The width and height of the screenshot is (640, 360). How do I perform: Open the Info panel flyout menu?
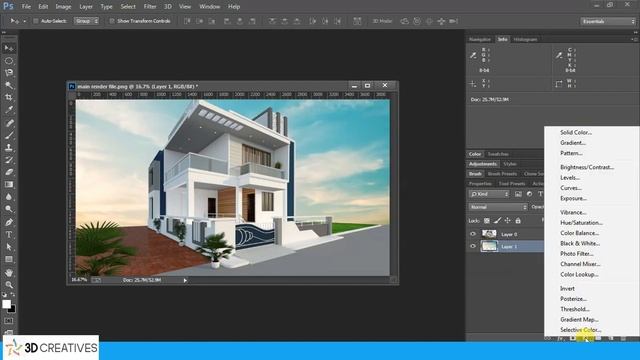[x=634, y=39]
